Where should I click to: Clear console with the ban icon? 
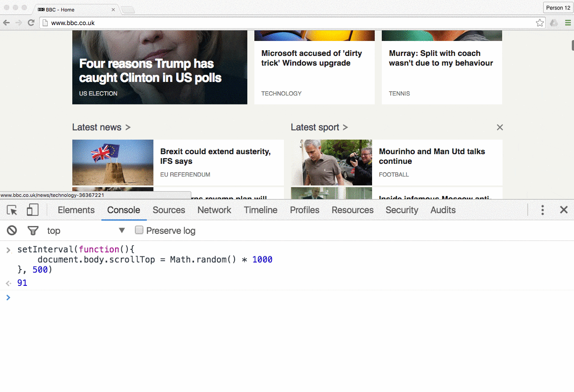12,230
